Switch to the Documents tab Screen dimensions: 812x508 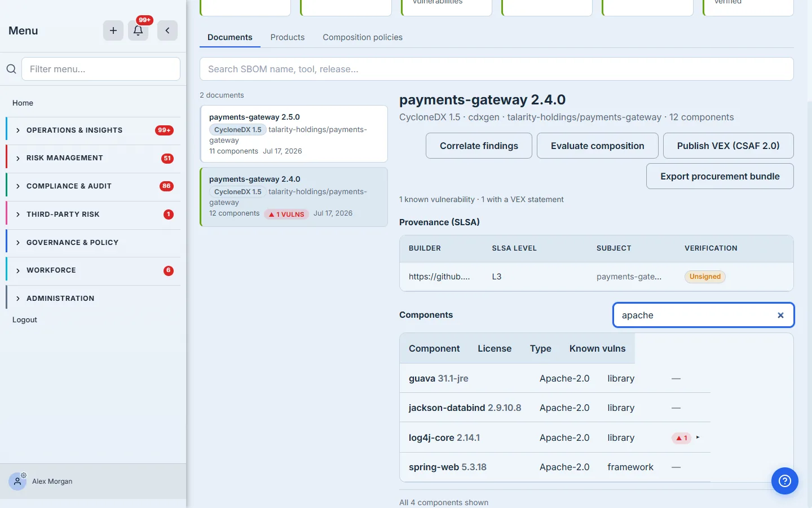(x=230, y=37)
